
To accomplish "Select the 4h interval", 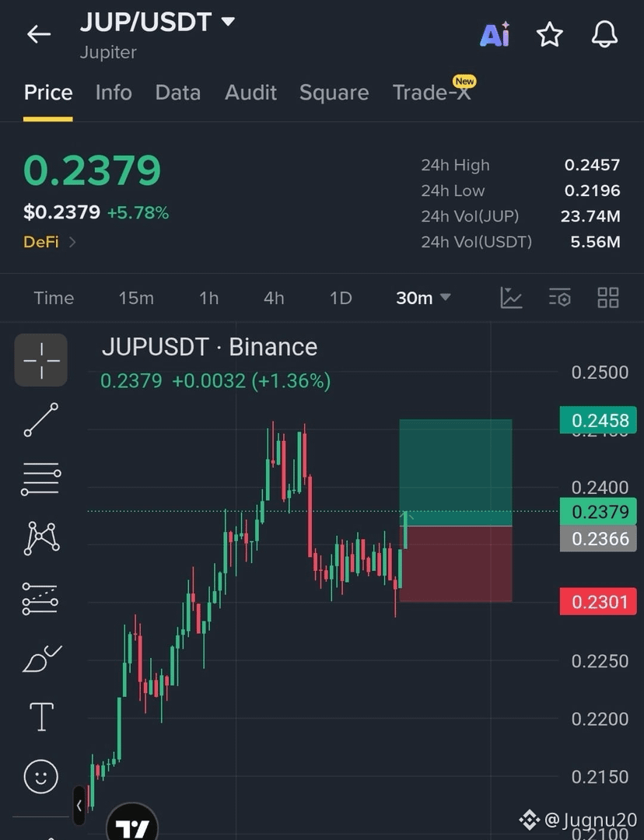I will click(274, 298).
